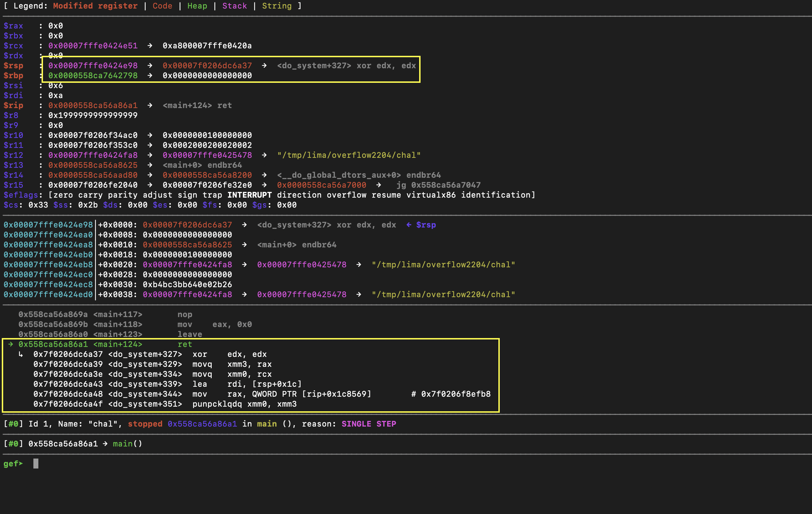Click the $r15 address 0x00007f0206fe2040

point(93,185)
